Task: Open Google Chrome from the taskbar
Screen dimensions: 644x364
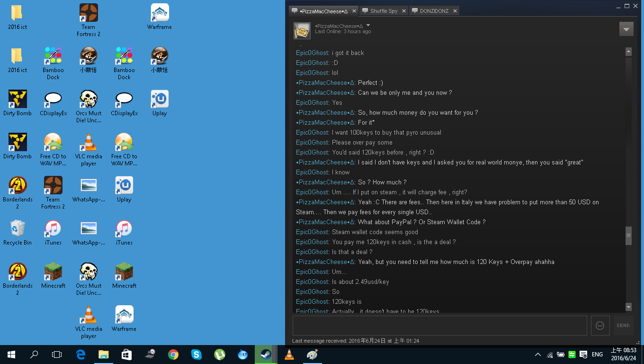Action: (x=173, y=355)
